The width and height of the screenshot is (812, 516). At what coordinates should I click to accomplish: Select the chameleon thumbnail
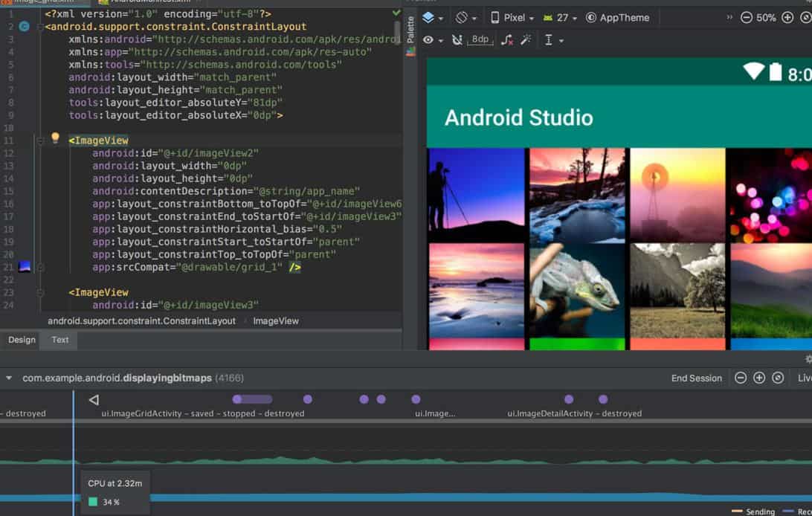point(577,291)
